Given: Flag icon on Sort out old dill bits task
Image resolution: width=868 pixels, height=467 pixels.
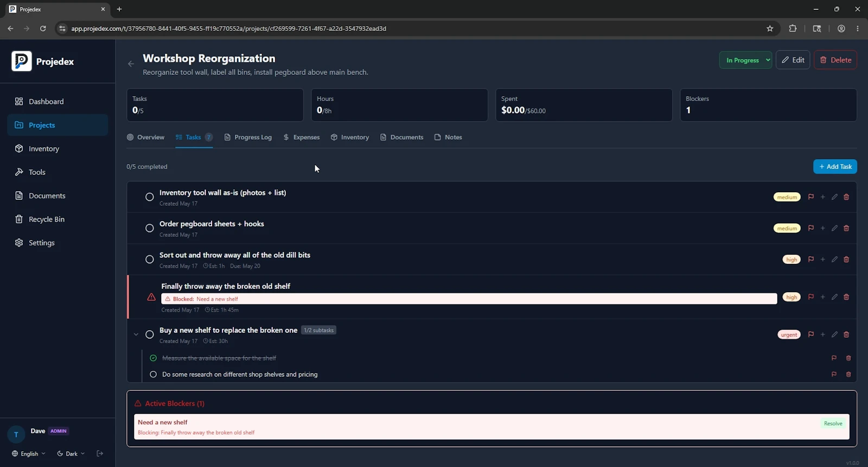Looking at the screenshot, I should [811, 260].
